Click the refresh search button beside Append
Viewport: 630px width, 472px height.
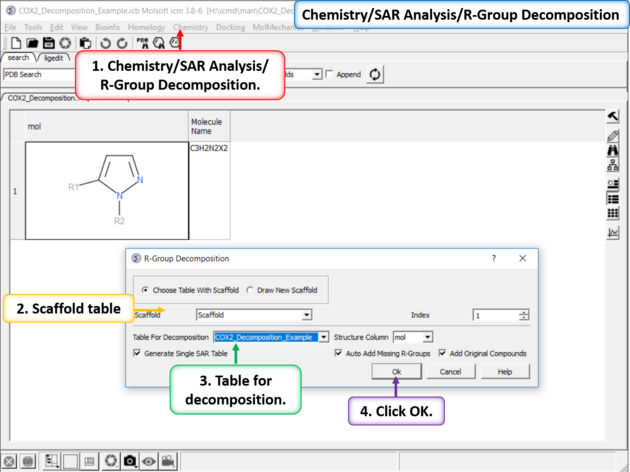pyautogui.click(x=375, y=75)
